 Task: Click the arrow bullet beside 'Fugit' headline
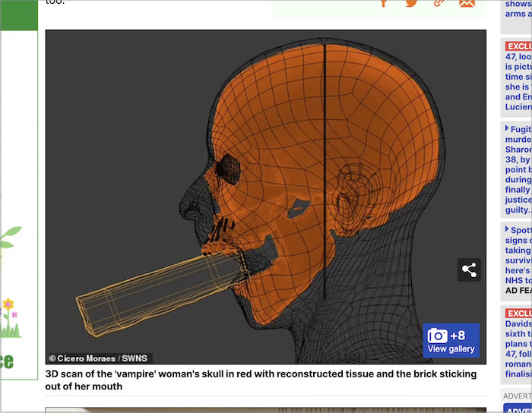pos(507,128)
